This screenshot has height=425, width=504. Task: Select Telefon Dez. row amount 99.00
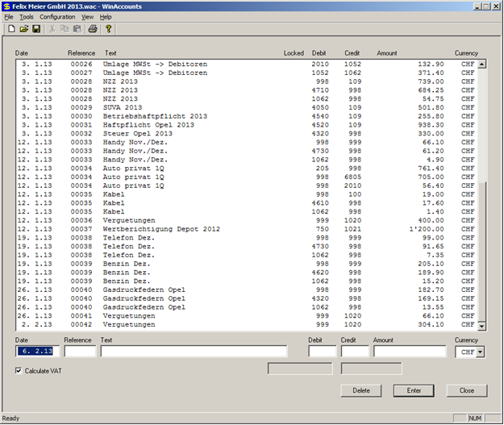pyautogui.click(x=247, y=238)
